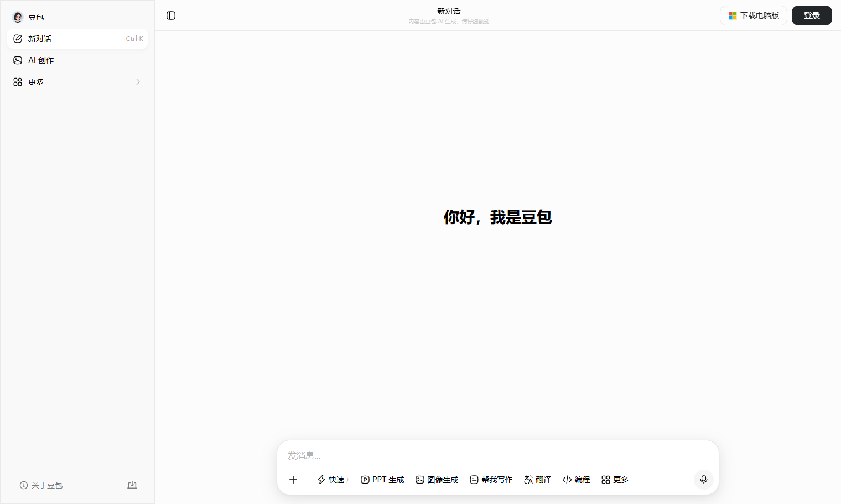This screenshot has height=504, width=841.
Task: Select the 编程 coding skill
Action: 576,480
